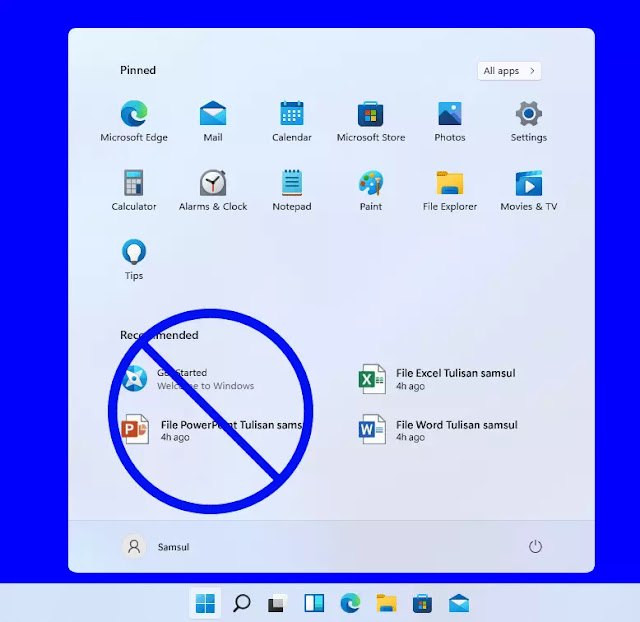Open Search from the taskbar
This screenshot has width=640, height=622.
coord(242,603)
